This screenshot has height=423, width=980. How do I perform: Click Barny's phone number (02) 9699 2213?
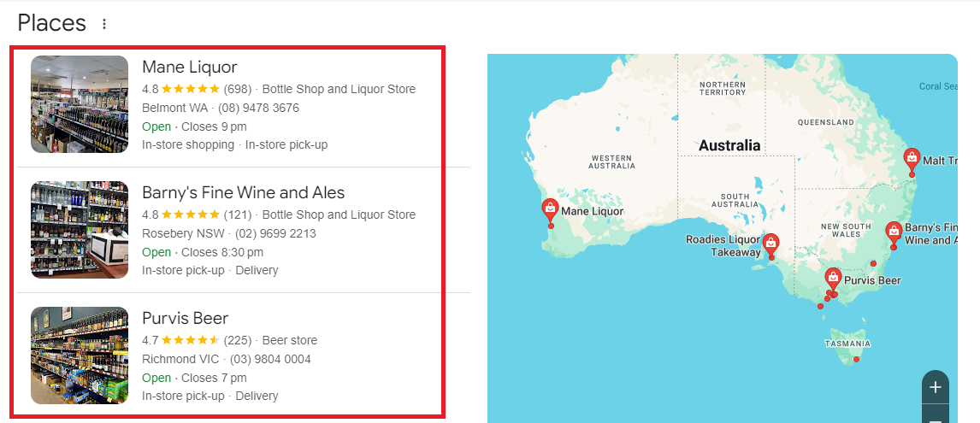click(x=275, y=233)
